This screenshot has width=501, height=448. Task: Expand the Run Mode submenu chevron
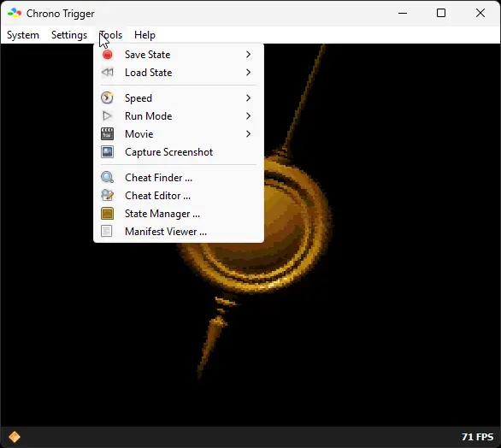pyautogui.click(x=248, y=116)
